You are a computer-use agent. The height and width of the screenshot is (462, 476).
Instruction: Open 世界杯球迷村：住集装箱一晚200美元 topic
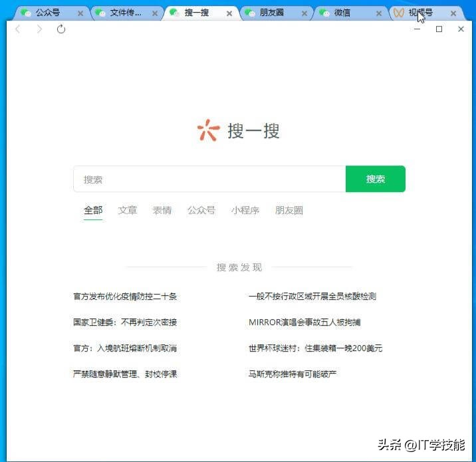coord(315,348)
